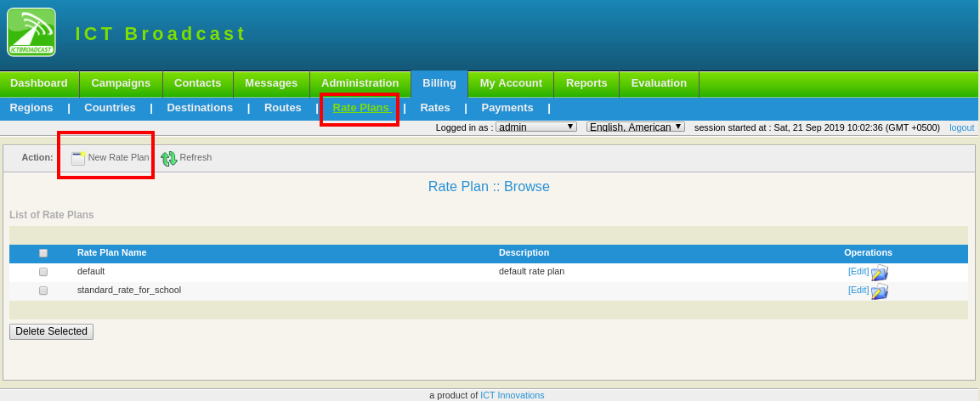Click the [Edit] link for default
980x401 pixels.
(858, 271)
